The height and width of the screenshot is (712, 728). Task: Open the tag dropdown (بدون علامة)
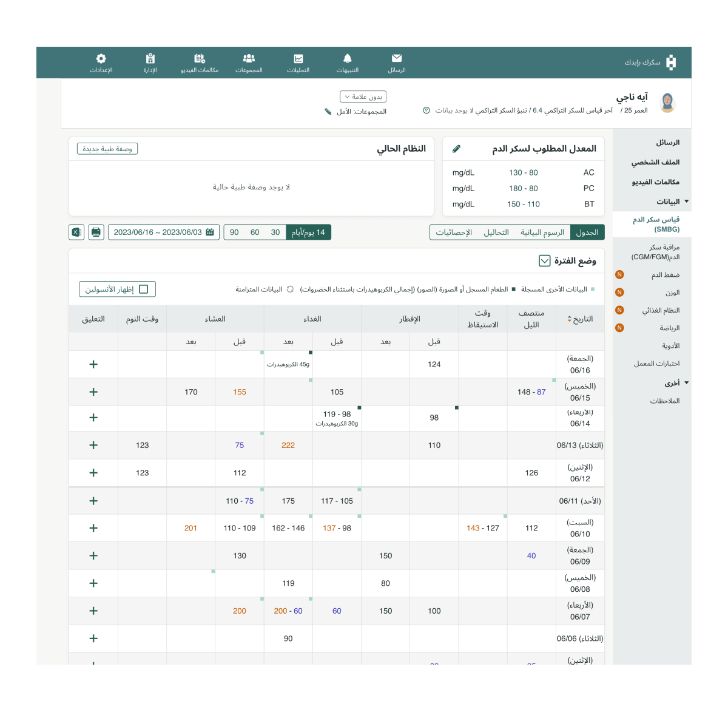tap(363, 97)
